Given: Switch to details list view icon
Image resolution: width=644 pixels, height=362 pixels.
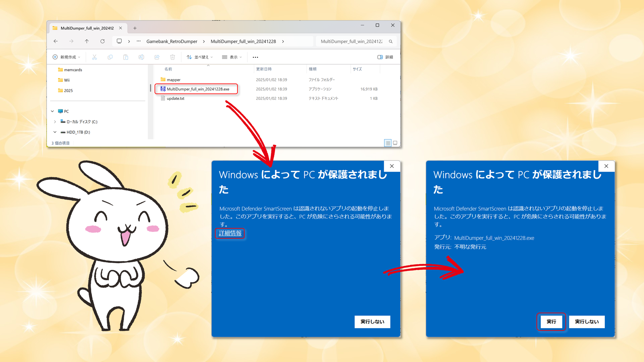Looking at the screenshot, I should (388, 143).
